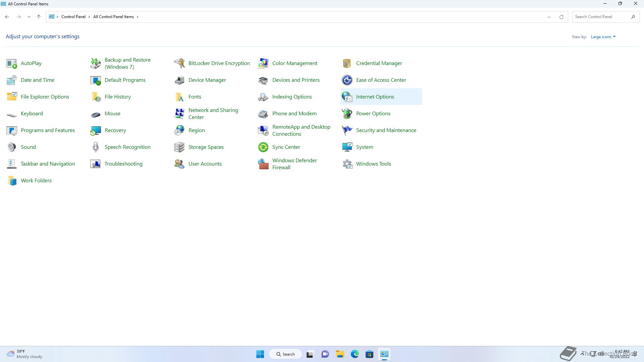Open RemoteApp and Desktop Connections icon
The image size is (644, 362).
[263, 130]
